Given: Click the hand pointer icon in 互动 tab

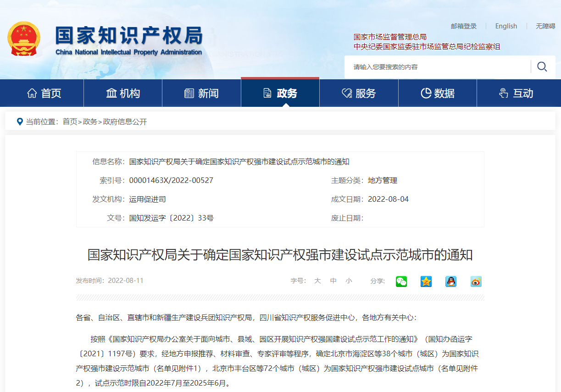Looking at the screenshot, I should coord(504,94).
